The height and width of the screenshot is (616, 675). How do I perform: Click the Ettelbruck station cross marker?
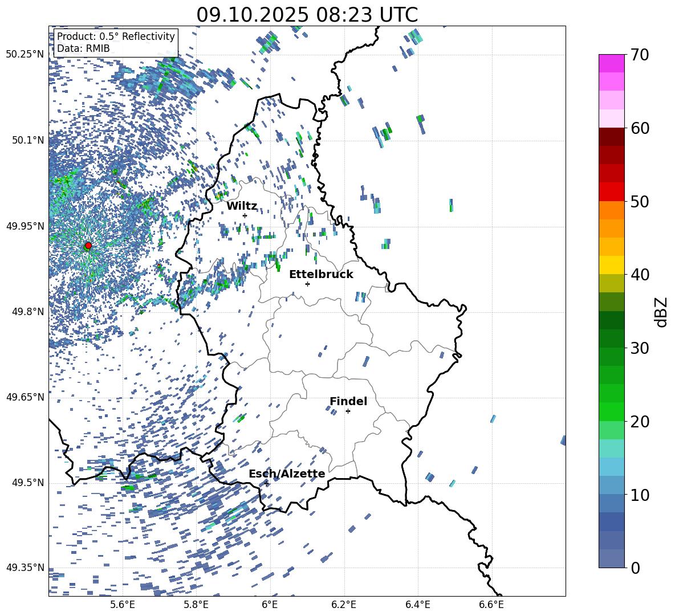pos(307,284)
